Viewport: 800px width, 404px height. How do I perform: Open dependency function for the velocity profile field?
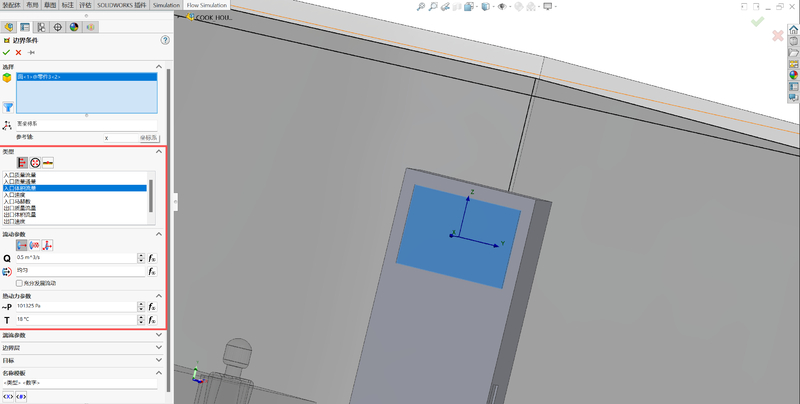(152, 271)
